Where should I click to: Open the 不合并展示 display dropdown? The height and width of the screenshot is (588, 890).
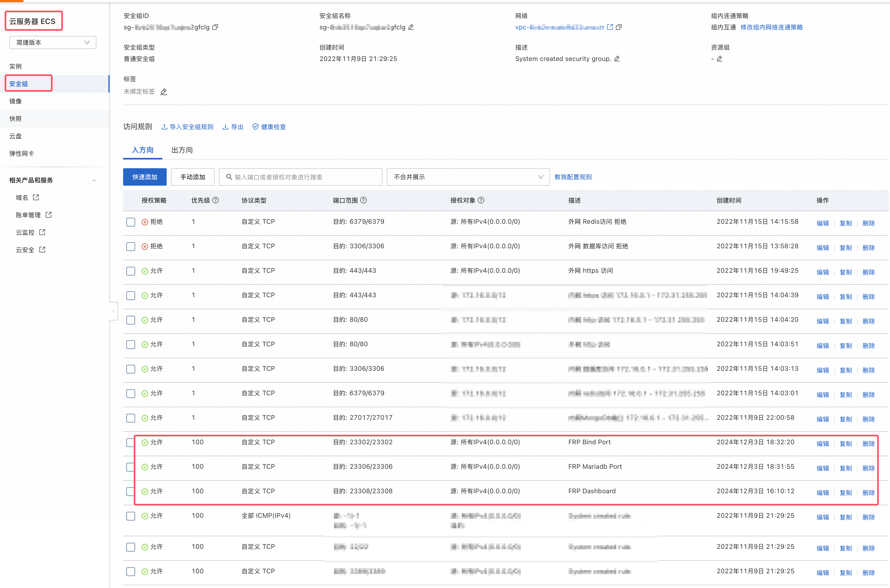(x=468, y=177)
